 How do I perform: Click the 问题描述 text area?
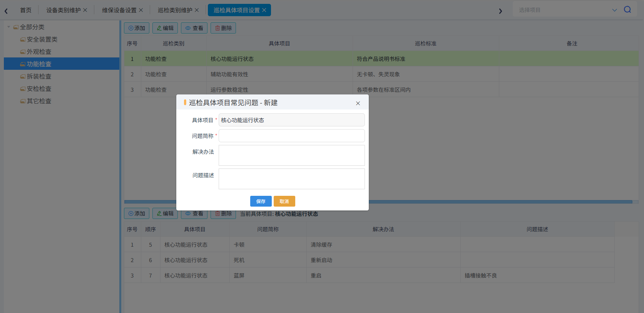click(x=292, y=179)
